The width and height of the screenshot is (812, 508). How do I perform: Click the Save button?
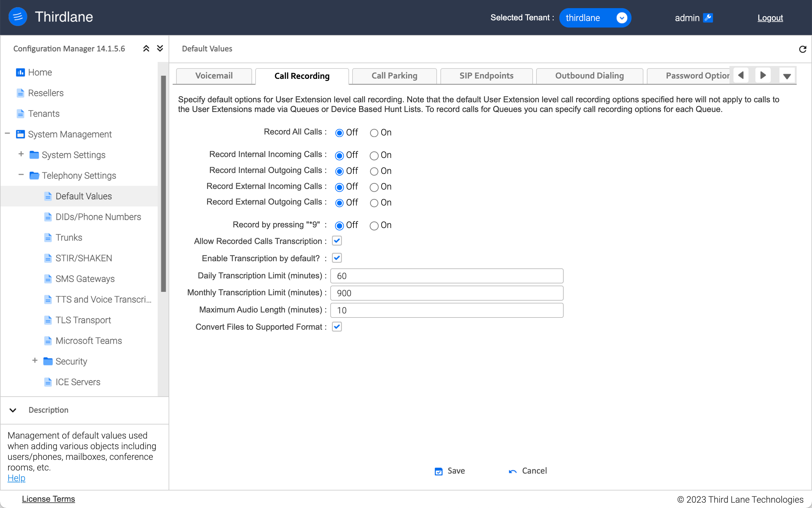pos(449,470)
